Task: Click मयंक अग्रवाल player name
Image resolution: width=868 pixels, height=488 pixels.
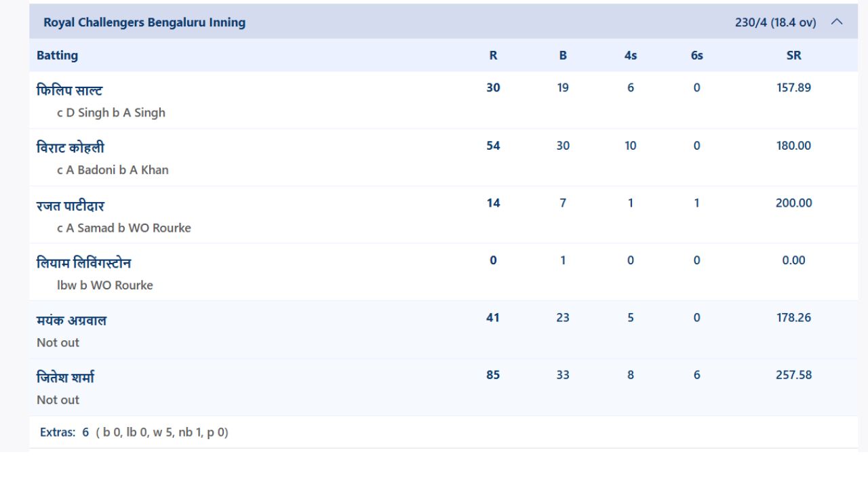Action: [71, 320]
